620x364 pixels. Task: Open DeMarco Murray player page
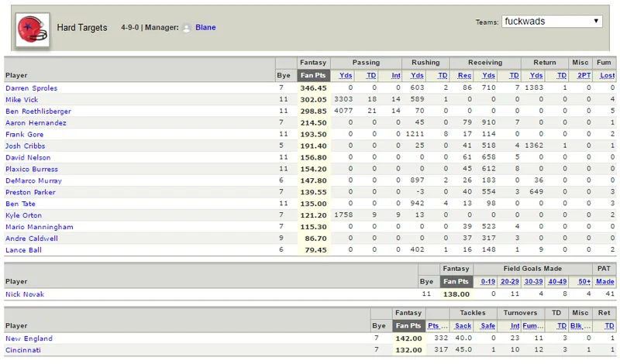click(33, 180)
